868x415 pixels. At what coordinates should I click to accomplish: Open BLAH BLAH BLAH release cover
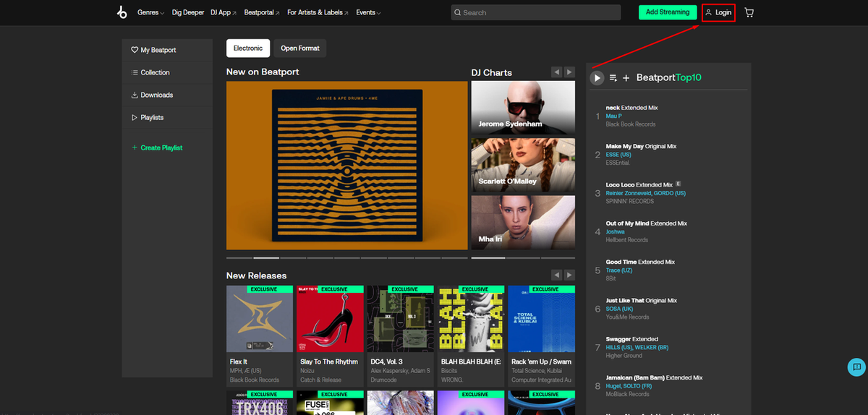tap(471, 319)
